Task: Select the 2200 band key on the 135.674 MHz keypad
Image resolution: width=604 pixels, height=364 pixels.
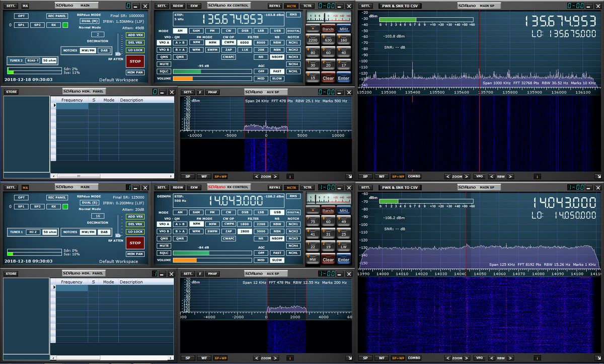Action: [x=313, y=40]
